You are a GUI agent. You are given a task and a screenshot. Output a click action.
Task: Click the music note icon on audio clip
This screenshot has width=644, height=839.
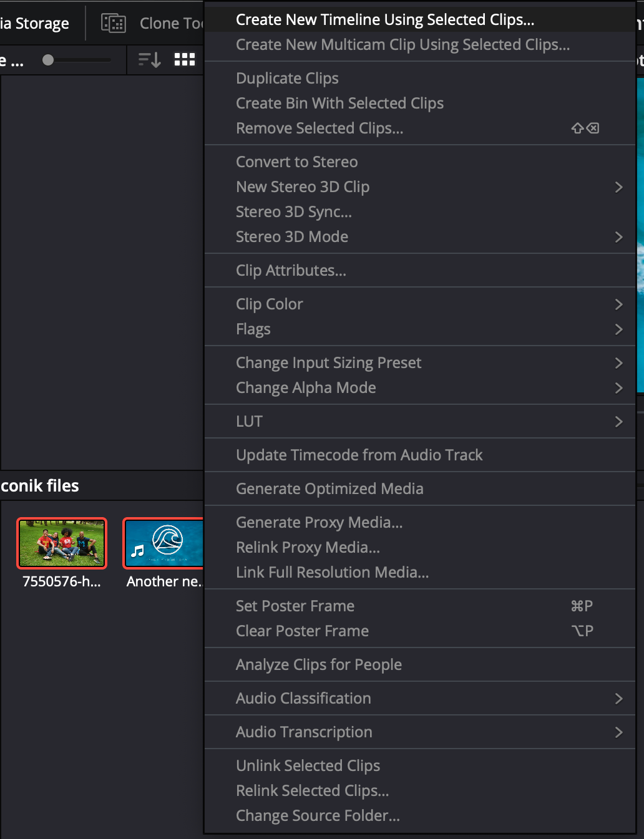[138, 550]
